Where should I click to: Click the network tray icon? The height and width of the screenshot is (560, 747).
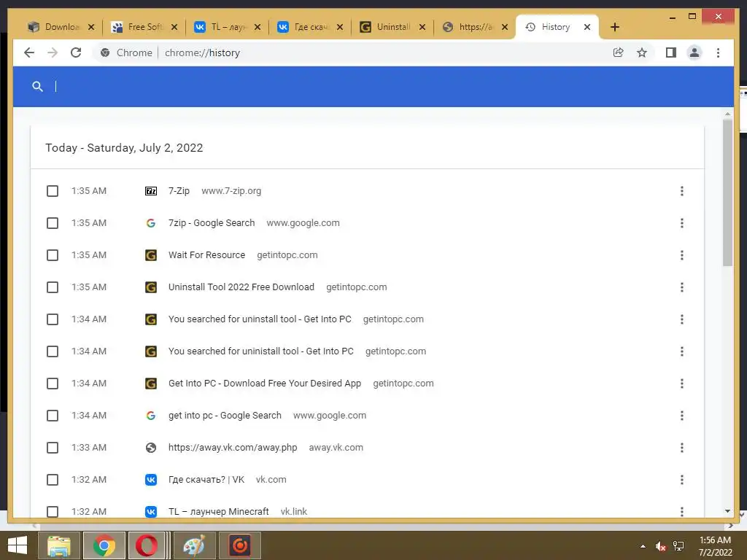click(678, 546)
